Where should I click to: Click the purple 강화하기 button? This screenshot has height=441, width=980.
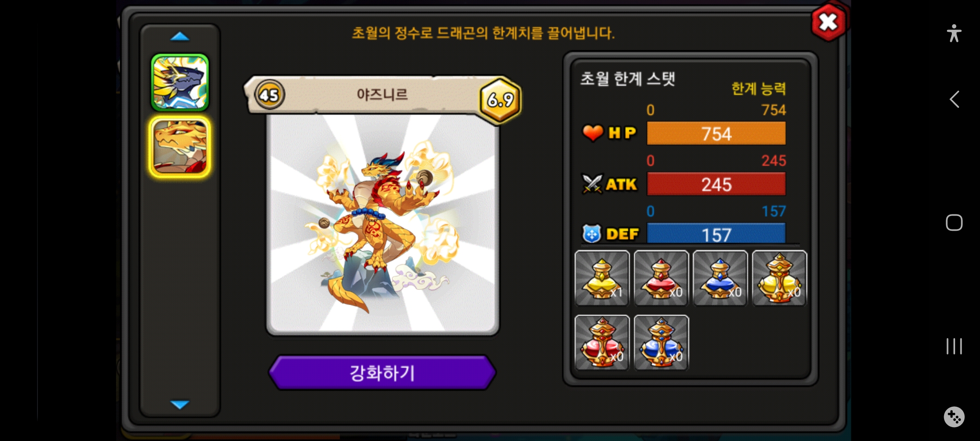tap(382, 372)
